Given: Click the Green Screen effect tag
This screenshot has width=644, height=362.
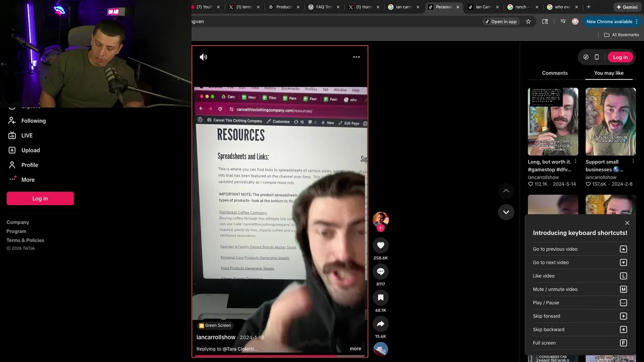Looking at the screenshot, I should (215, 325).
